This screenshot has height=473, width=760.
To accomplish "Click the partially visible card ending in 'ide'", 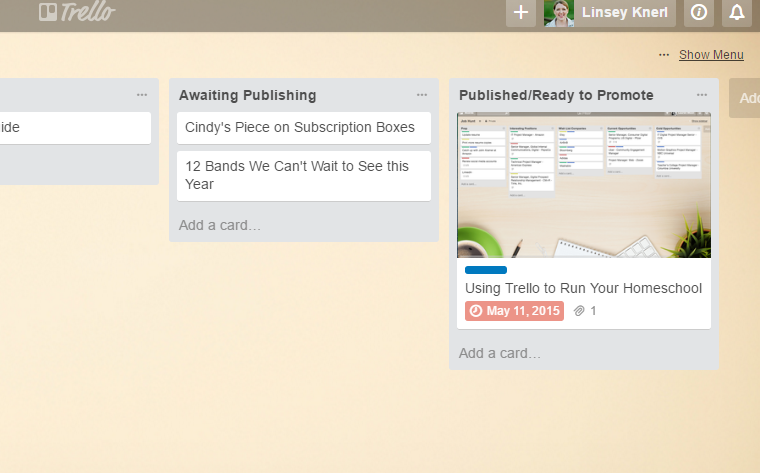I will pyautogui.click(x=75, y=128).
